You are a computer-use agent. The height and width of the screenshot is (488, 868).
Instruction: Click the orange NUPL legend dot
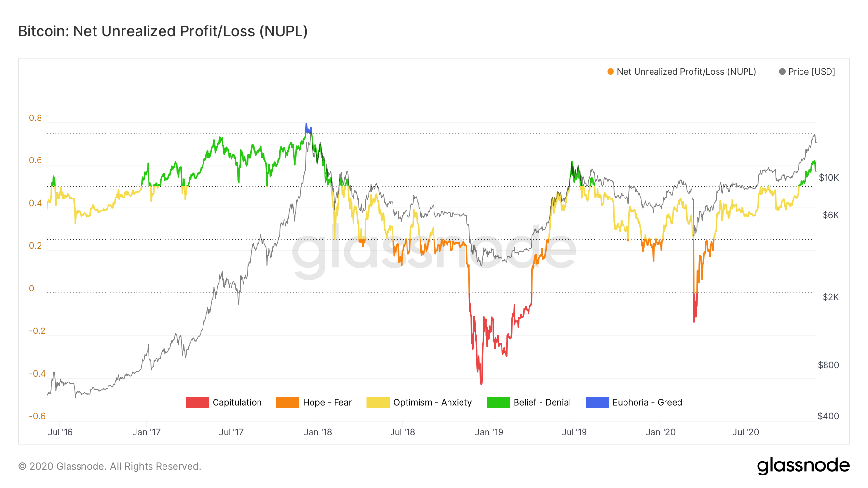click(610, 72)
